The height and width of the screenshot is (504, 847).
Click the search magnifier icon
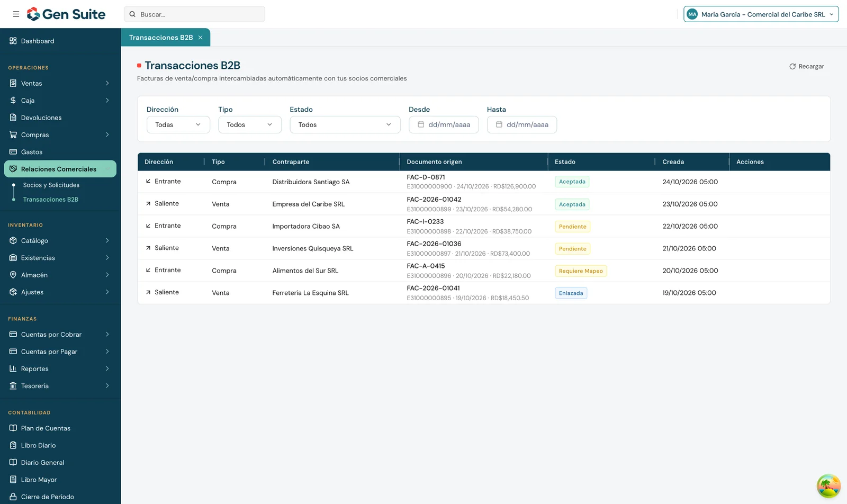click(132, 14)
